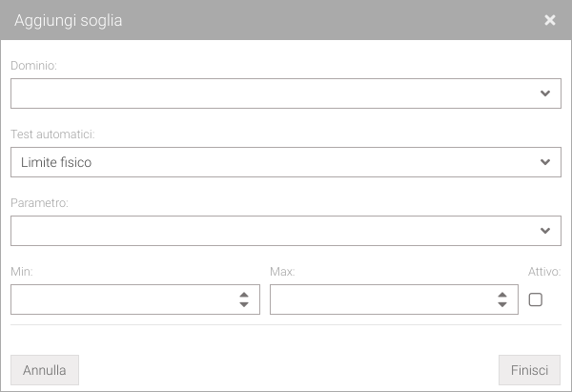Focus the Max value input field
This screenshot has width=572, height=392.
377,299
